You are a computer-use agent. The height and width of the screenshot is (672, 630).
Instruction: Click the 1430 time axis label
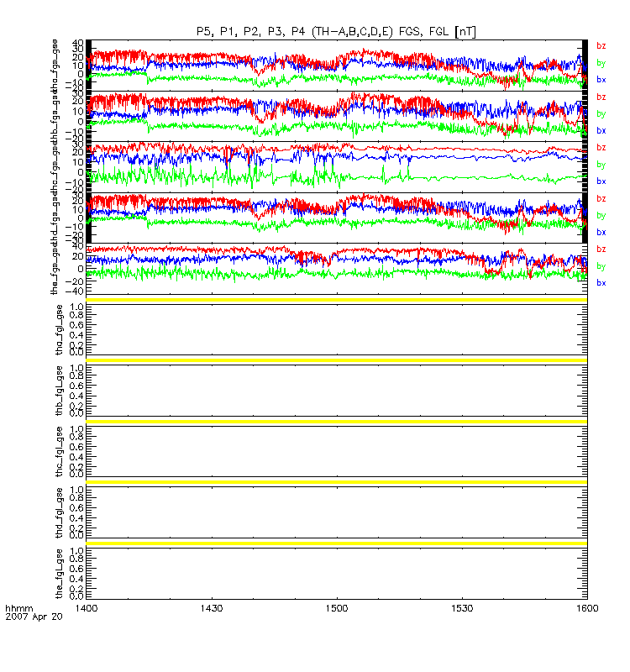click(x=212, y=608)
